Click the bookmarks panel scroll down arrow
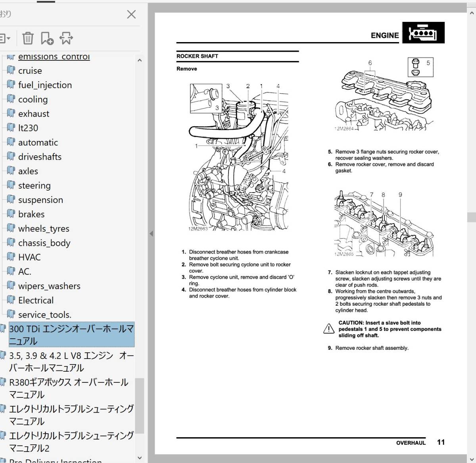 point(139,457)
